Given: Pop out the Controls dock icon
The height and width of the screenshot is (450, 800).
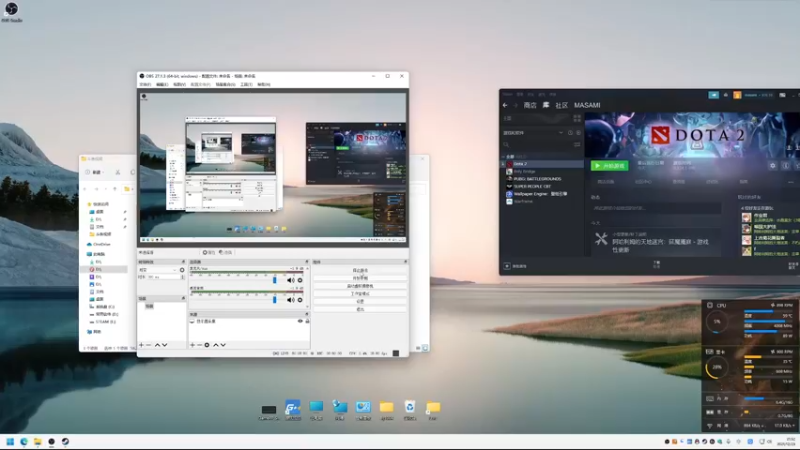Looking at the screenshot, I should click(x=406, y=262).
